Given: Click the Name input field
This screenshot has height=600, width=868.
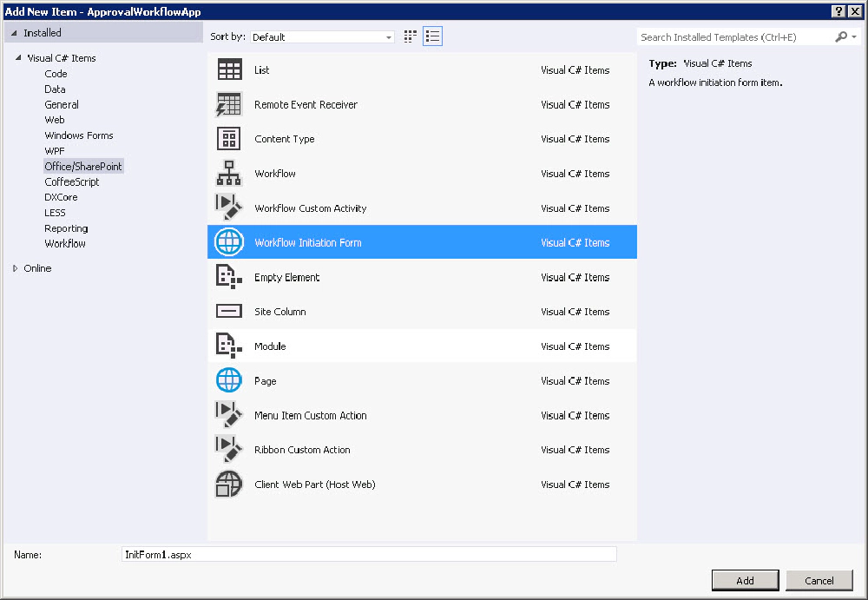Looking at the screenshot, I should pos(369,554).
